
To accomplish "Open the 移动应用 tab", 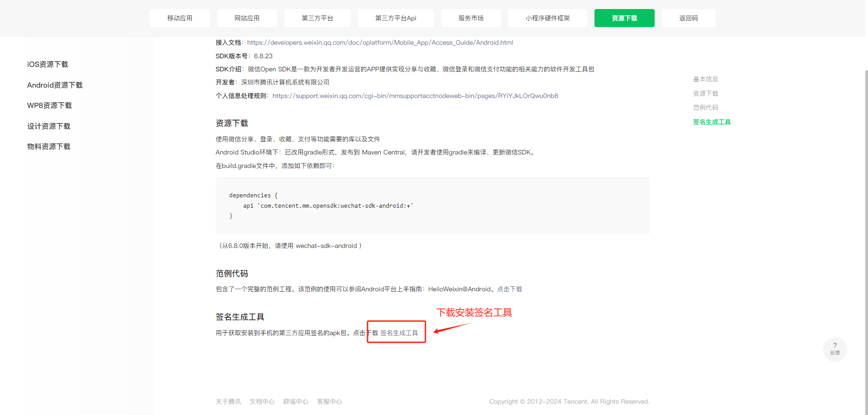I will (x=179, y=18).
